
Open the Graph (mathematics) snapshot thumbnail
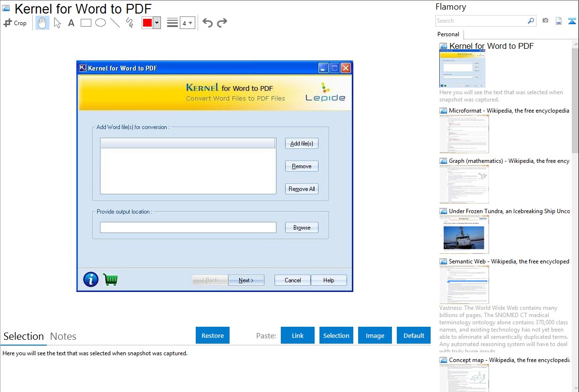point(464,184)
